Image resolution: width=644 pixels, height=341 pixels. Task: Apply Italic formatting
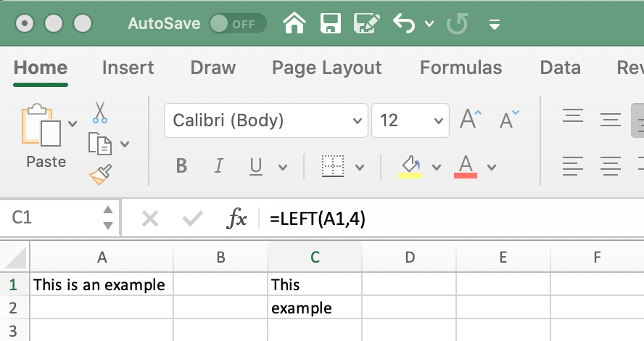click(x=218, y=166)
